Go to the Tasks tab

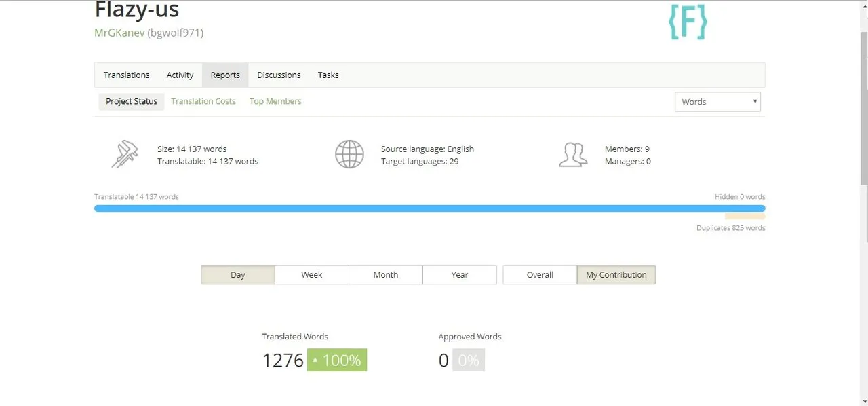click(328, 75)
